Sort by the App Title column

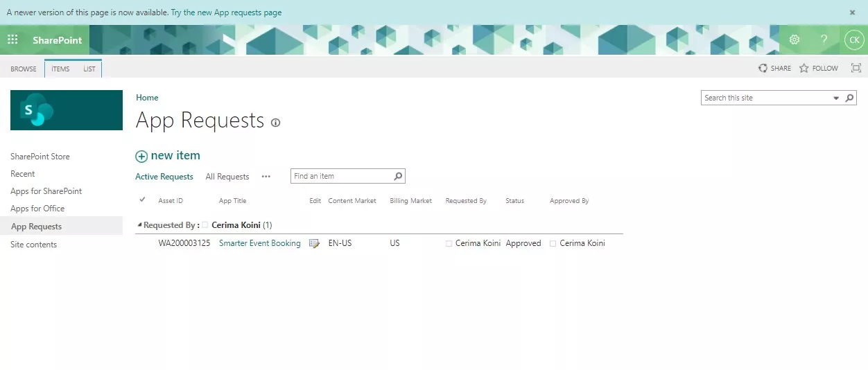[x=233, y=201]
